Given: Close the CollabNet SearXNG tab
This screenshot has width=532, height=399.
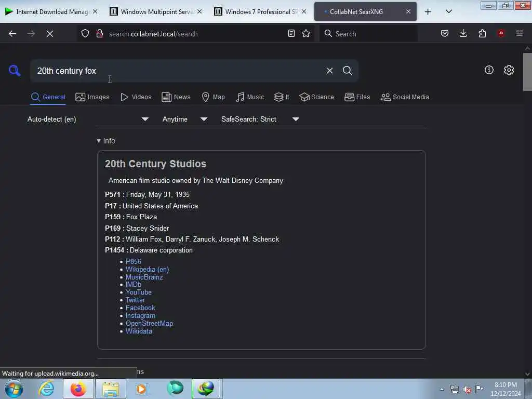Looking at the screenshot, I should (x=408, y=11).
